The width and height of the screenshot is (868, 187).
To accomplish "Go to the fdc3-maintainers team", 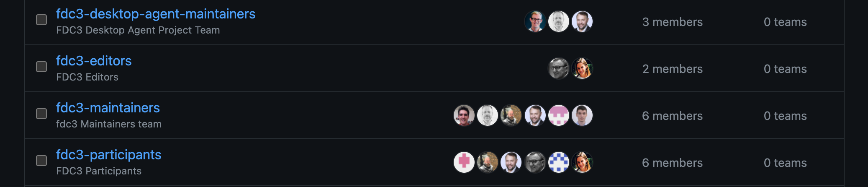I will click(108, 108).
